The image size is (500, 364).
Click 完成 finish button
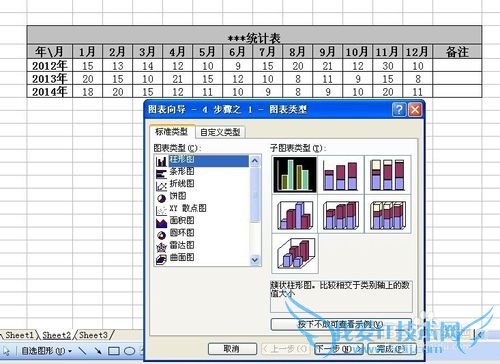(x=392, y=349)
